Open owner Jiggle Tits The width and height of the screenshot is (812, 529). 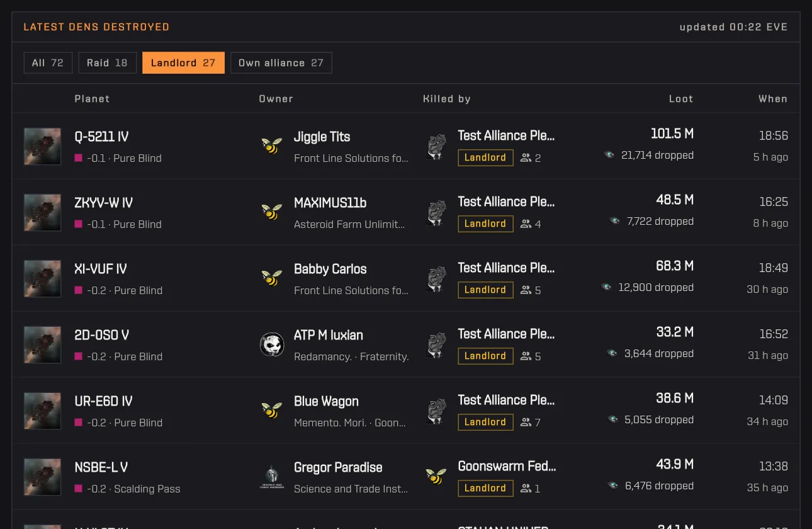[322, 137]
